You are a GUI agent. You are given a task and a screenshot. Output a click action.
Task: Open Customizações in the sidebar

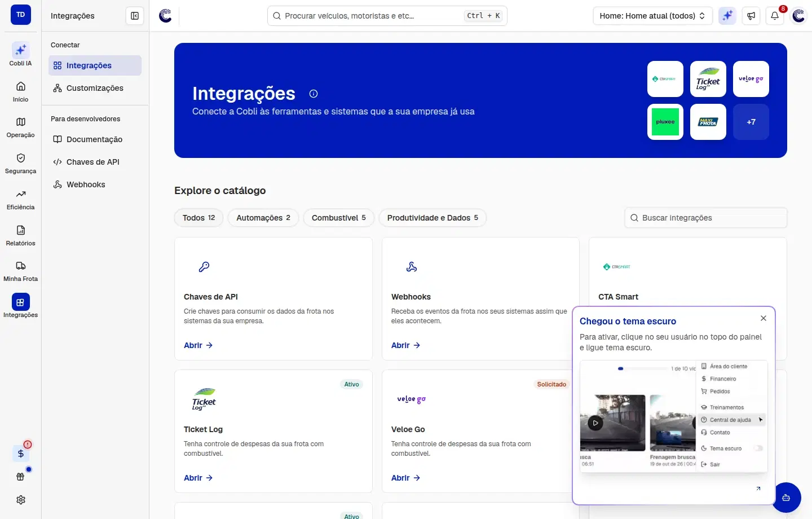95,88
